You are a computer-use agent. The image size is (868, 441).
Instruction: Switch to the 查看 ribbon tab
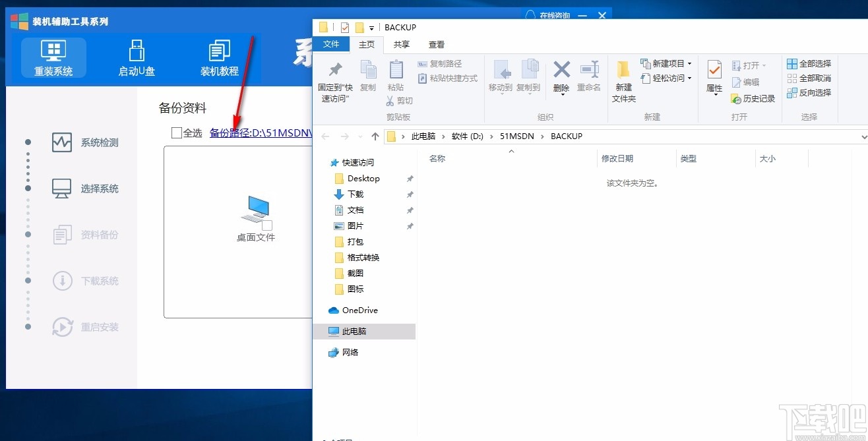[x=436, y=44]
